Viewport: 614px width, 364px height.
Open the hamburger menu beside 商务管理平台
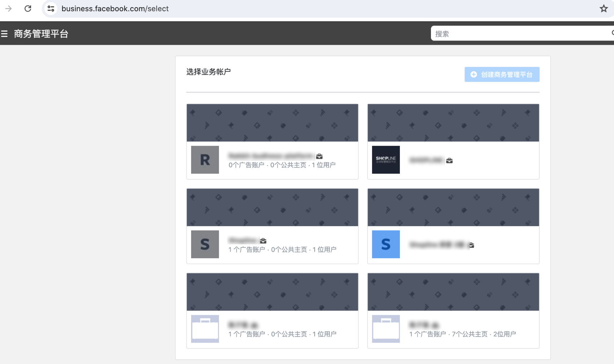[4, 34]
